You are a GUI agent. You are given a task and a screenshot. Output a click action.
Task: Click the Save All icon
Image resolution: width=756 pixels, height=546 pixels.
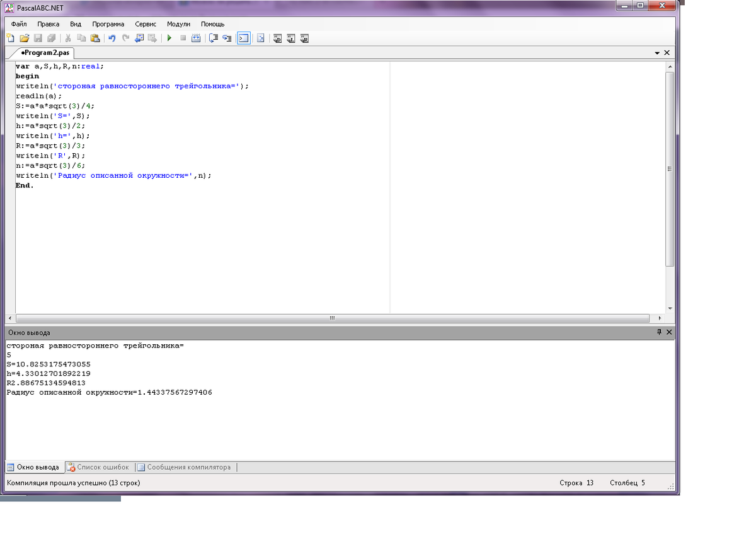point(51,38)
